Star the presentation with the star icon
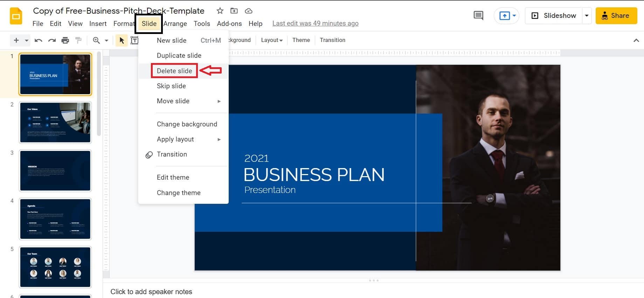 point(220,11)
